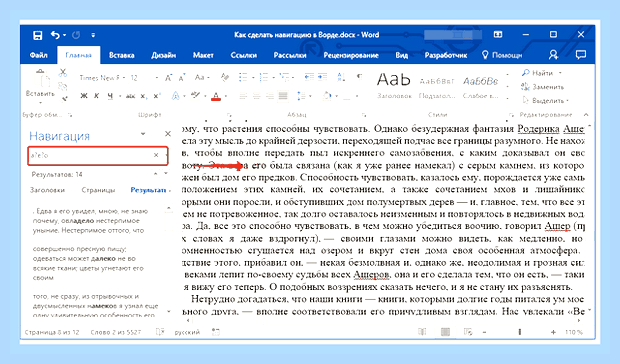This screenshot has height=364, width=620.
Task: Open the font name combo box
Action: [x=102, y=77]
